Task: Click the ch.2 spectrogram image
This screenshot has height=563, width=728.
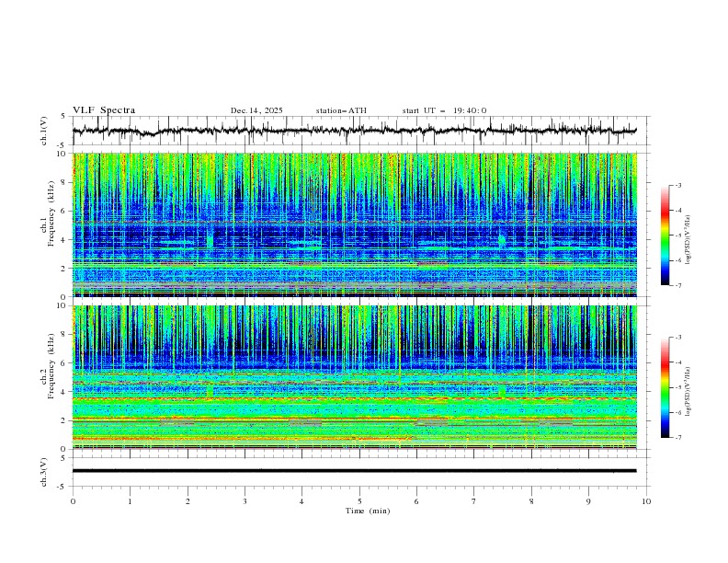Action: click(355, 377)
